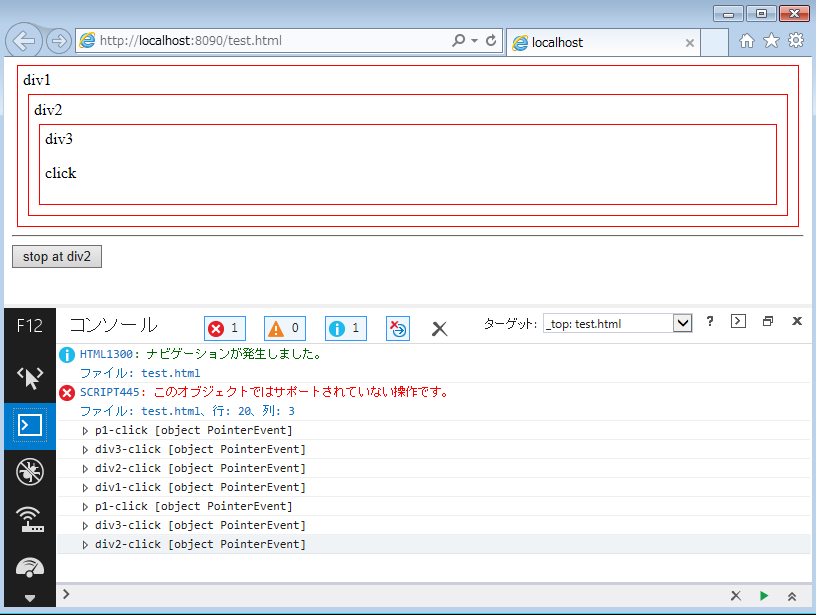The height and width of the screenshot is (615, 816).
Task: Open Favorites with the star icon
Action: [771, 41]
